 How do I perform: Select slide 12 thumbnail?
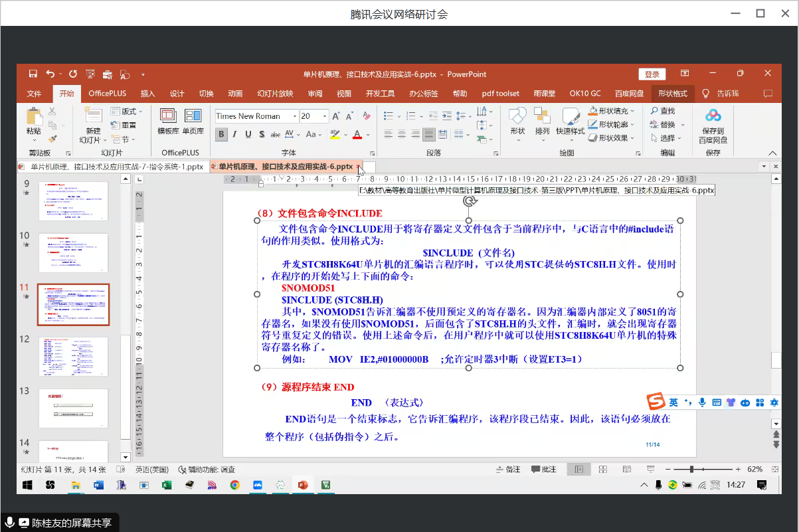click(x=73, y=357)
